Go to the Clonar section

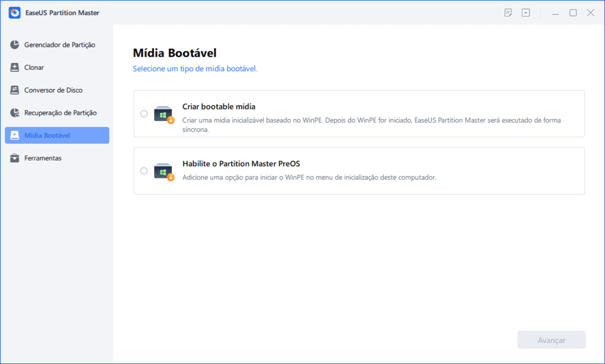coord(57,68)
